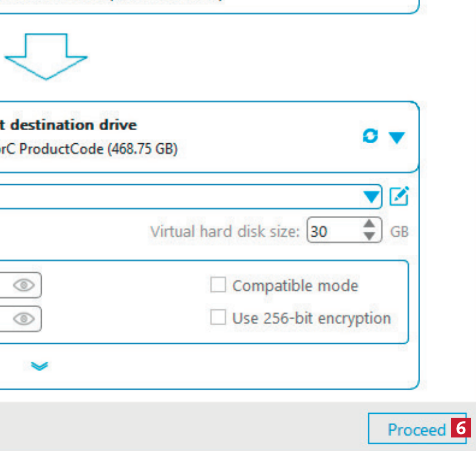Tick the Use 256-bit encryption checkbox
The width and height of the screenshot is (476, 451).
tap(218, 318)
